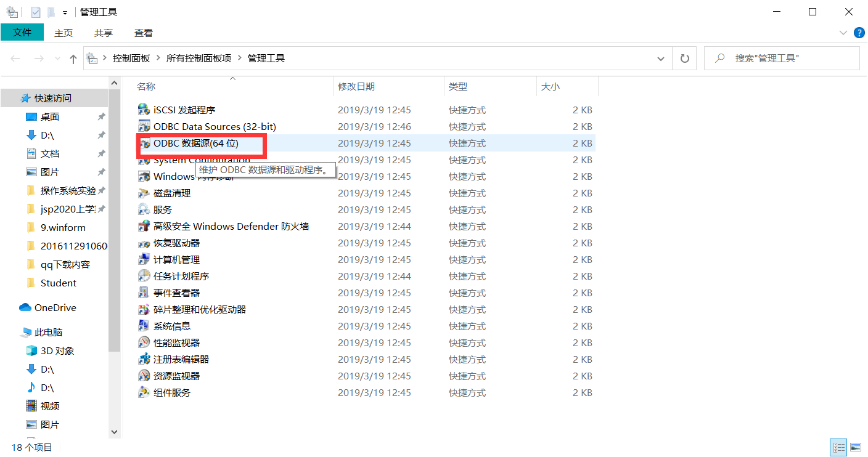Image resolution: width=868 pixels, height=457 pixels.
Task: Click navigation pane scrollbar up arrow
Action: [114, 83]
